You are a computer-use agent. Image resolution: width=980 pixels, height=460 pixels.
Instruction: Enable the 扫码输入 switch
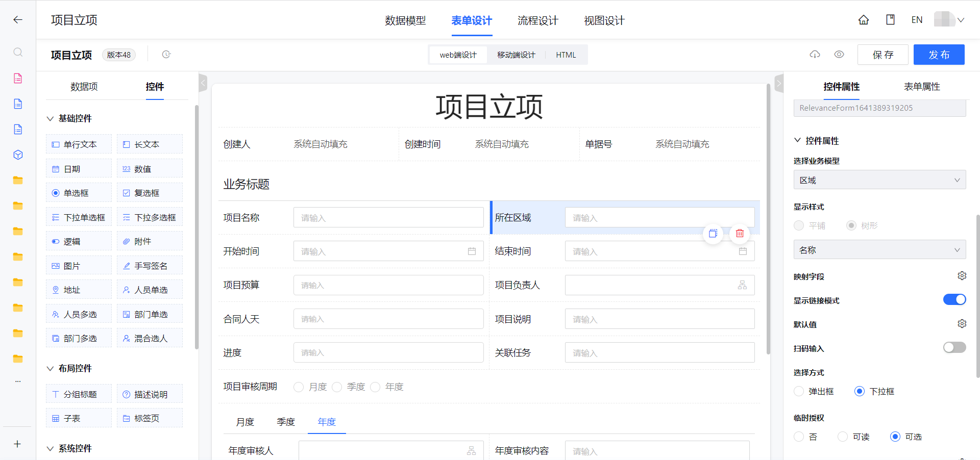[954, 347]
